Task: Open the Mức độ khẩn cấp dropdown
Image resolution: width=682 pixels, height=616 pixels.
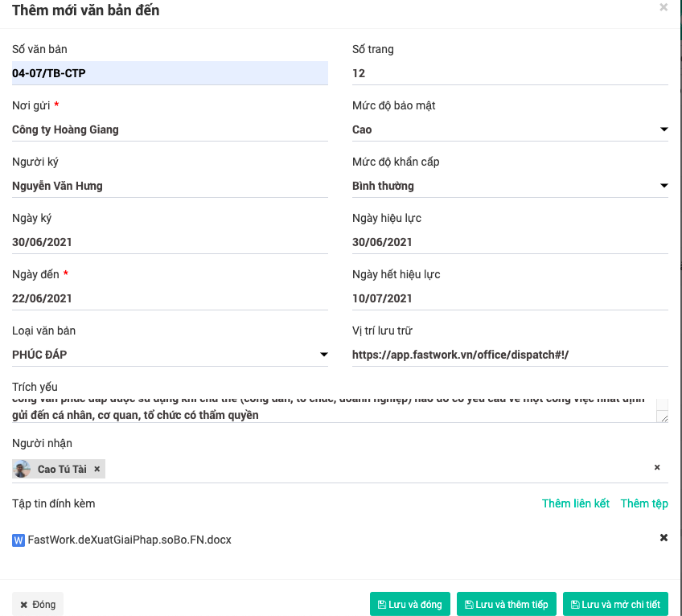Action: [x=664, y=186]
